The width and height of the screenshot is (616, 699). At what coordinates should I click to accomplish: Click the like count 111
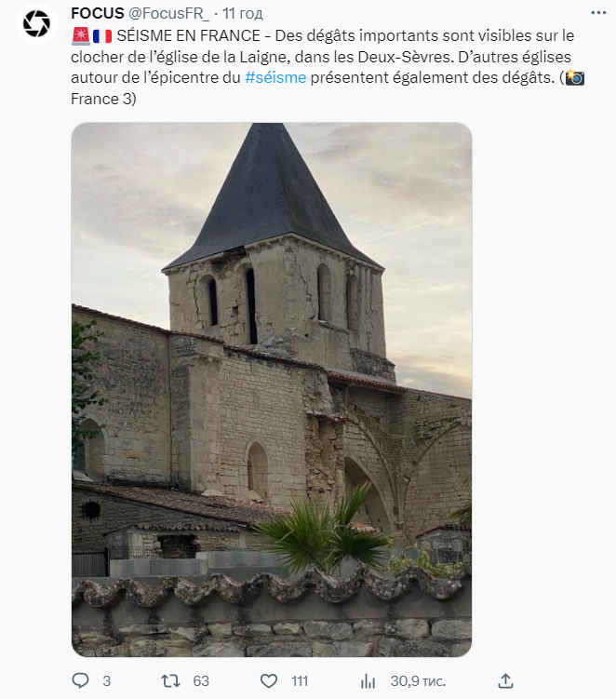(300, 680)
